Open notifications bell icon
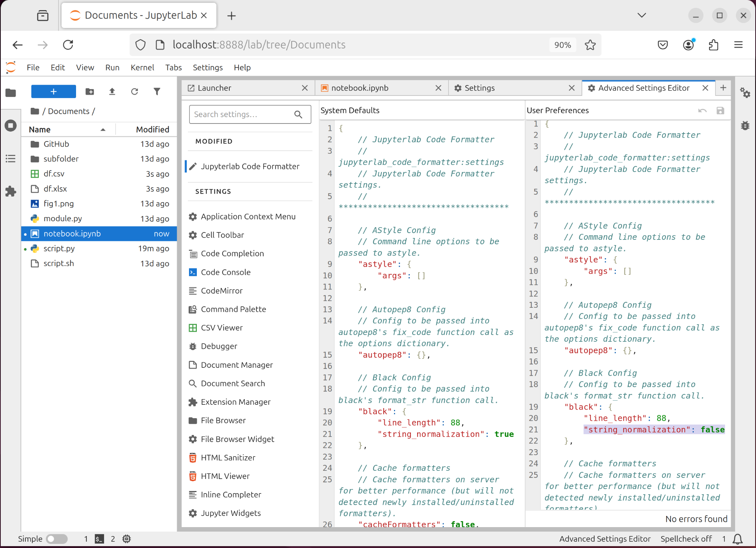Screen dimensions: 756x548 737,539
